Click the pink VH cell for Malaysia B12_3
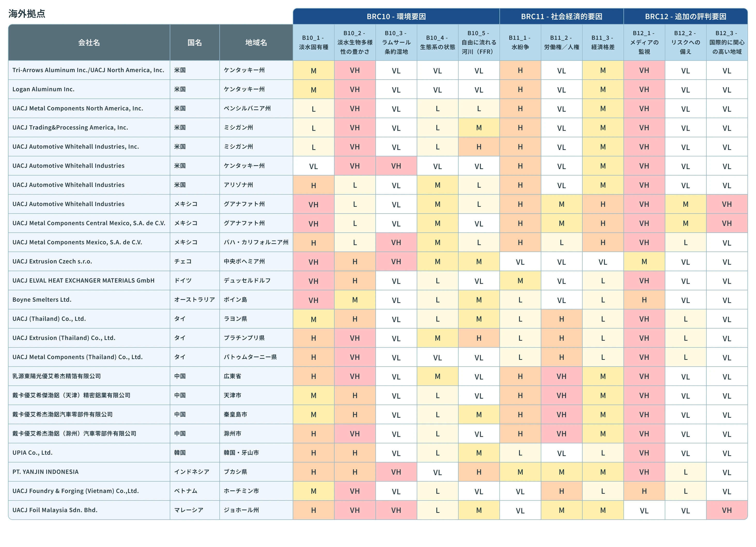 pyautogui.click(x=727, y=510)
